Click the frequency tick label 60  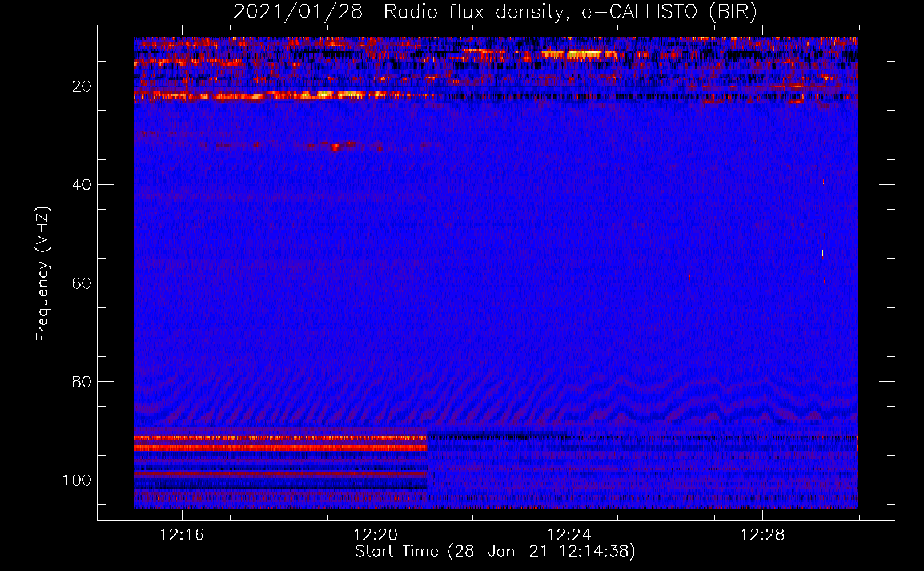click(82, 283)
